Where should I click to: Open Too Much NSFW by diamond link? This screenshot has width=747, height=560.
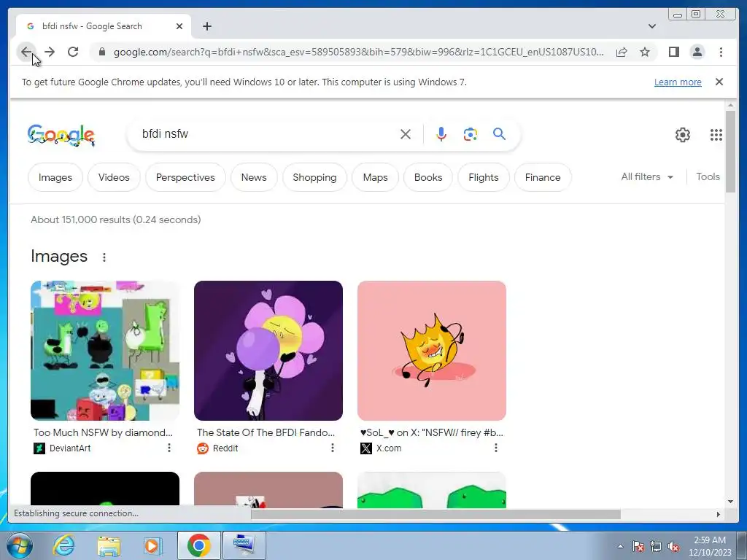(x=103, y=432)
